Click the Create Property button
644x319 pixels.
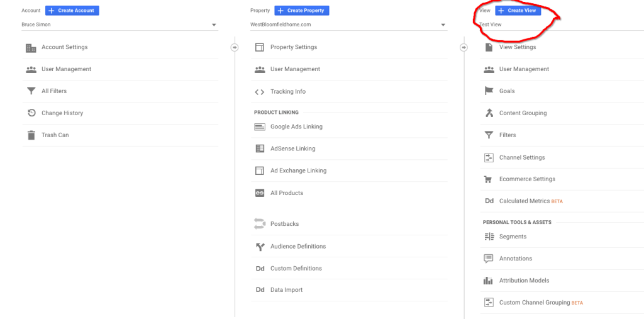click(x=302, y=11)
